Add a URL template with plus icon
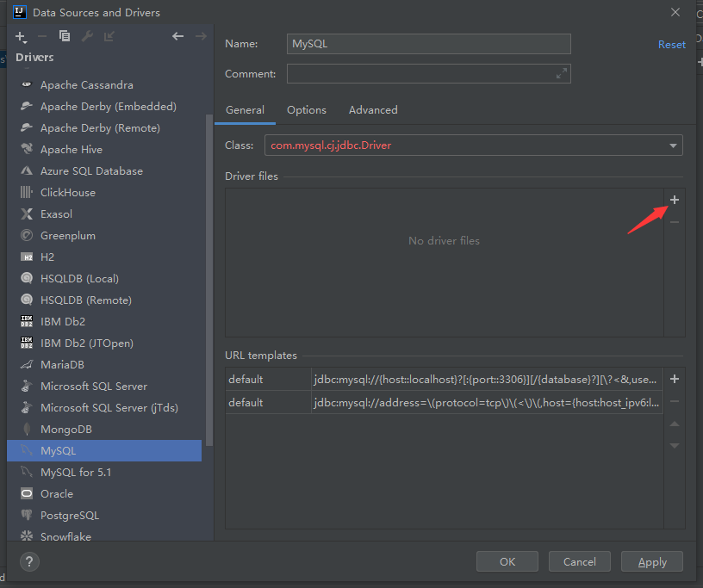The height and width of the screenshot is (588, 703). point(675,379)
